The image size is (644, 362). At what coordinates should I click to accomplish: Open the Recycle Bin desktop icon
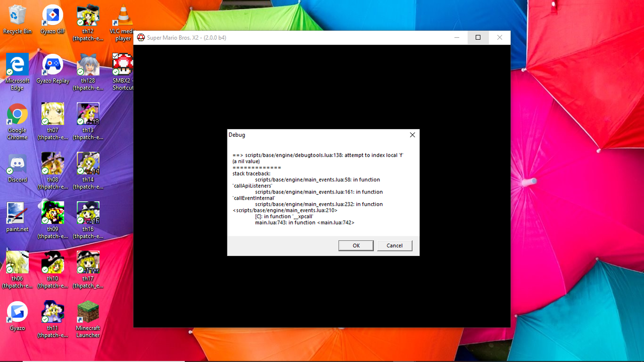click(17, 20)
